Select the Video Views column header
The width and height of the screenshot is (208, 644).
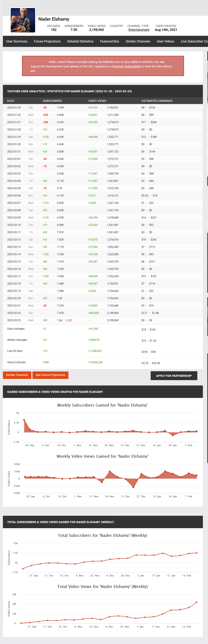click(97, 101)
